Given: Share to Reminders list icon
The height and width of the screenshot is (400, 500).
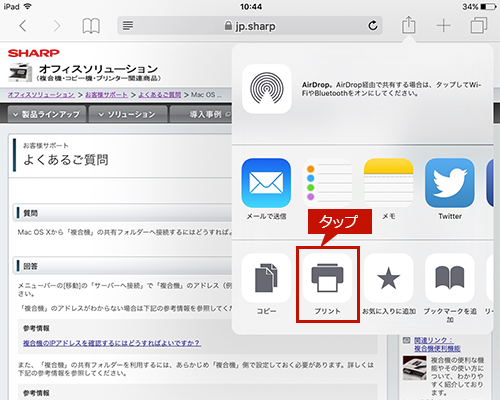Looking at the screenshot, I should (327, 183).
